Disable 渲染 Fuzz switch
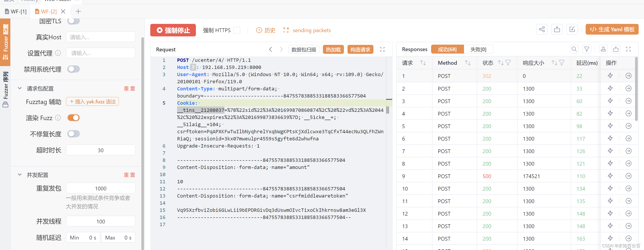Viewport: 644px width, 250px height. (x=74, y=117)
